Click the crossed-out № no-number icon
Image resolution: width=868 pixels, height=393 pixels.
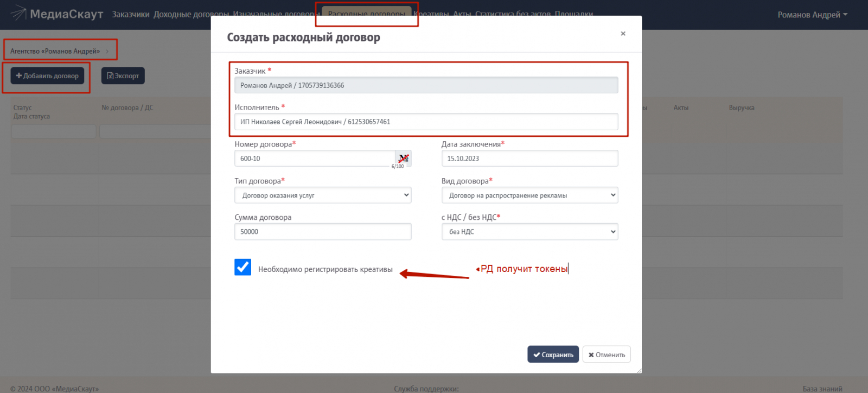[403, 158]
